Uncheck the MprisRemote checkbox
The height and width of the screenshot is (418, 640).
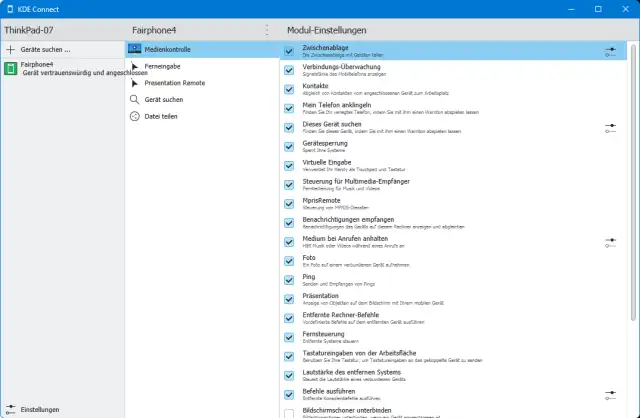click(289, 204)
